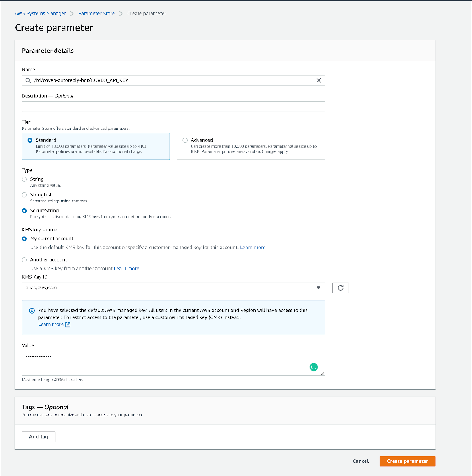Grab the Value textarea resize handle
Viewport: 472px width, 476px height.
point(322,373)
